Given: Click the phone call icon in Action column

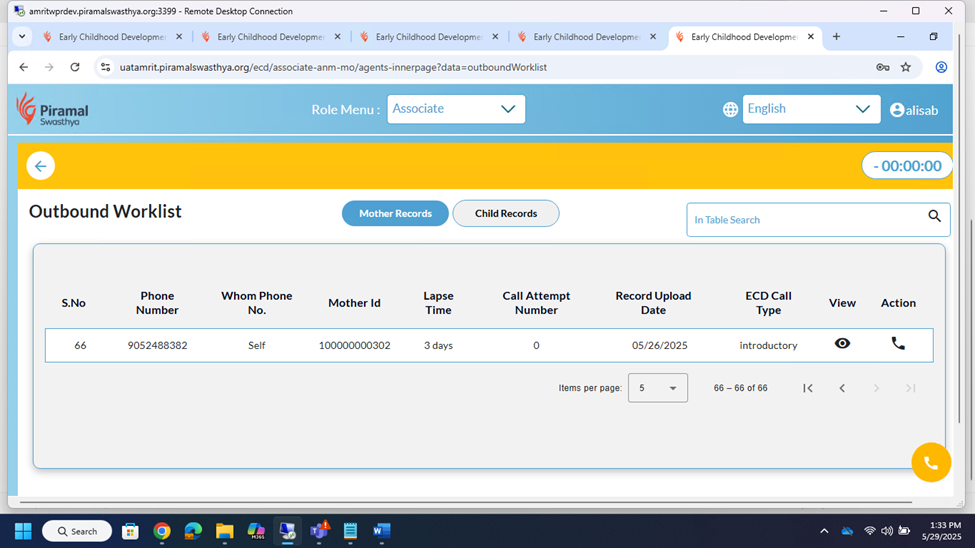Looking at the screenshot, I should click(898, 343).
